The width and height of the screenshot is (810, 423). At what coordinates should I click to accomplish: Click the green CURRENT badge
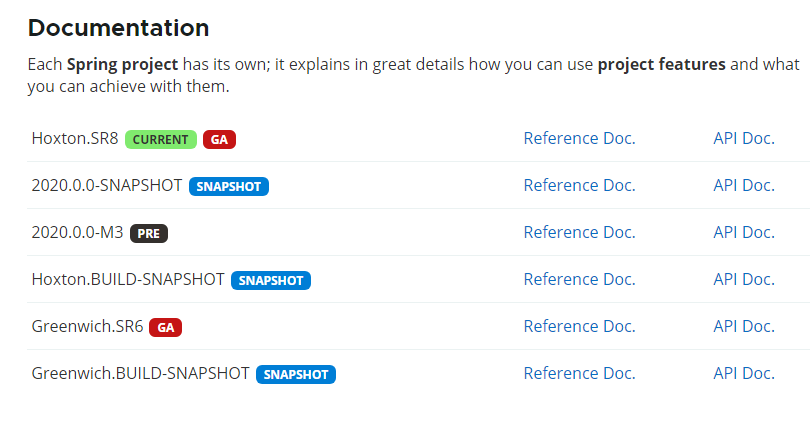click(161, 139)
